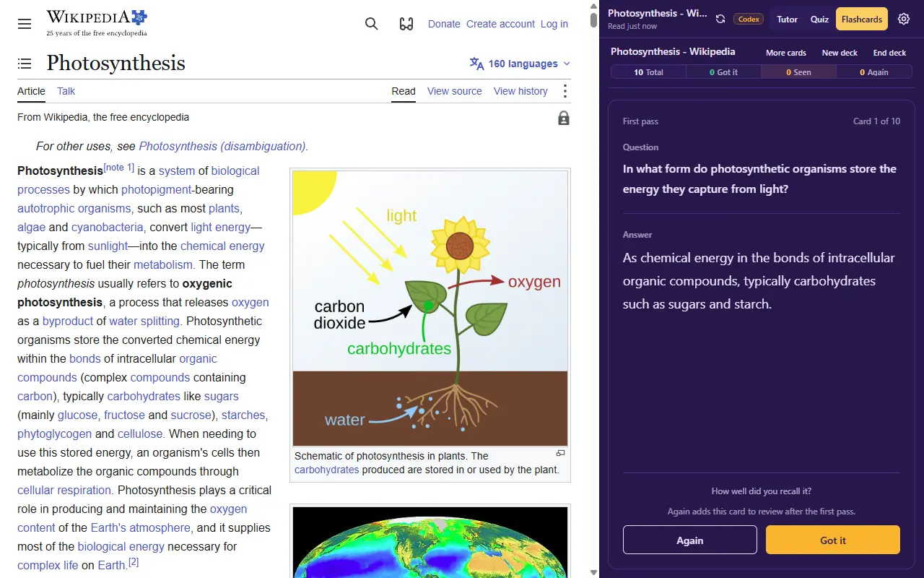Expand the 160 languages dropdown
This screenshot has height=578, width=924.
520,64
